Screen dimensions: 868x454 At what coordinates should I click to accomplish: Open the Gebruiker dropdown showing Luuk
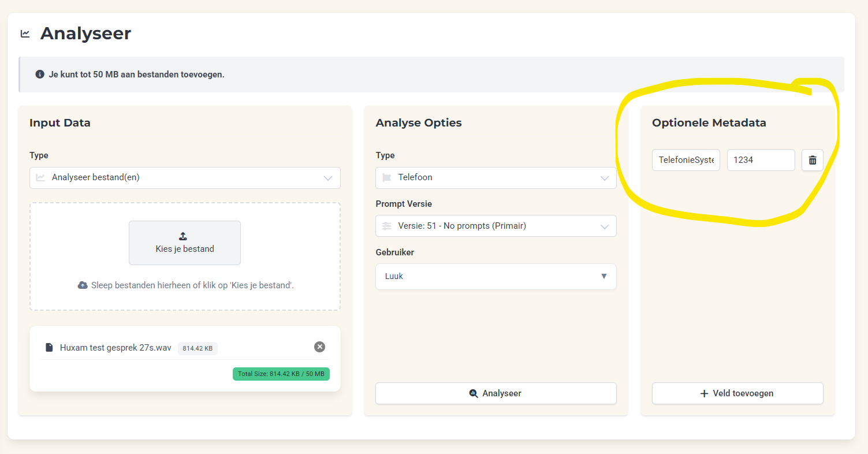496,277
